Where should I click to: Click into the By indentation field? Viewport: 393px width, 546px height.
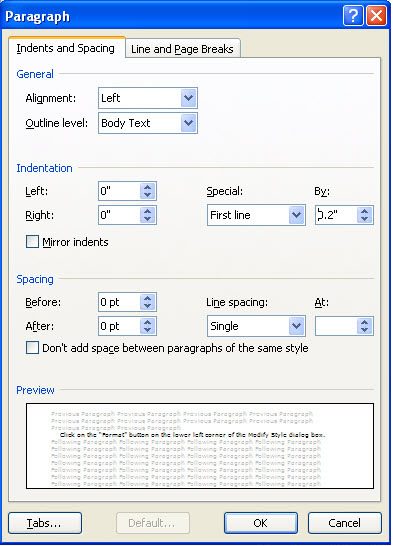coord(337,215)
